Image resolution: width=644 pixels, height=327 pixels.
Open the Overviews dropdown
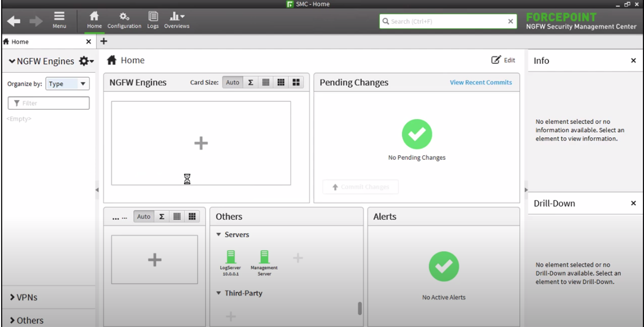pos(177,20)
